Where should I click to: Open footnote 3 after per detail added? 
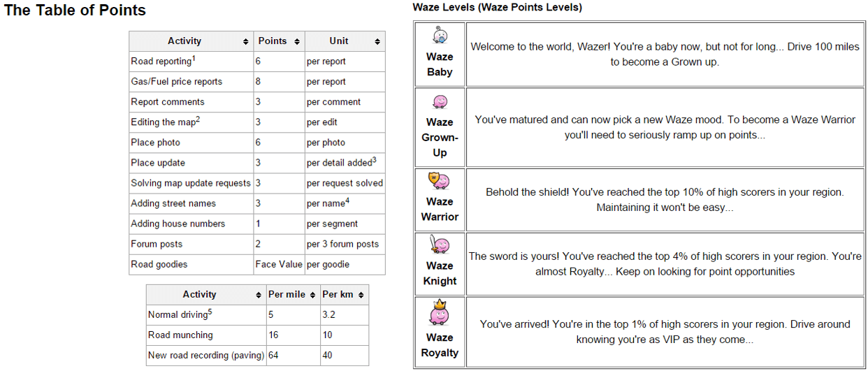(x=375, y=160)
